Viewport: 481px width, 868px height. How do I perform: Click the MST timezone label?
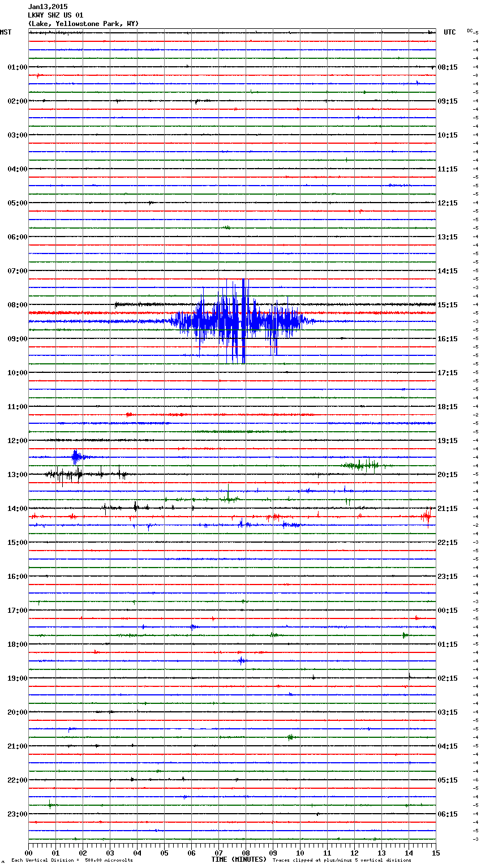click(6, 32)
